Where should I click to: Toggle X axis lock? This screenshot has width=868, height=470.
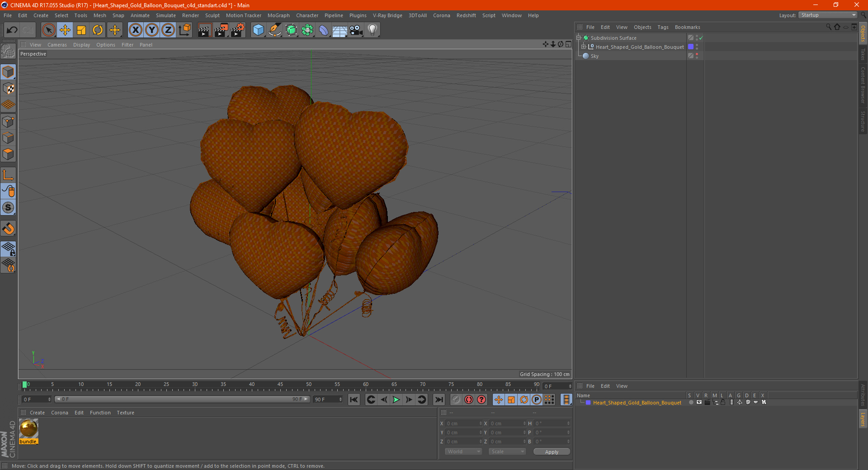coord(135,30)
